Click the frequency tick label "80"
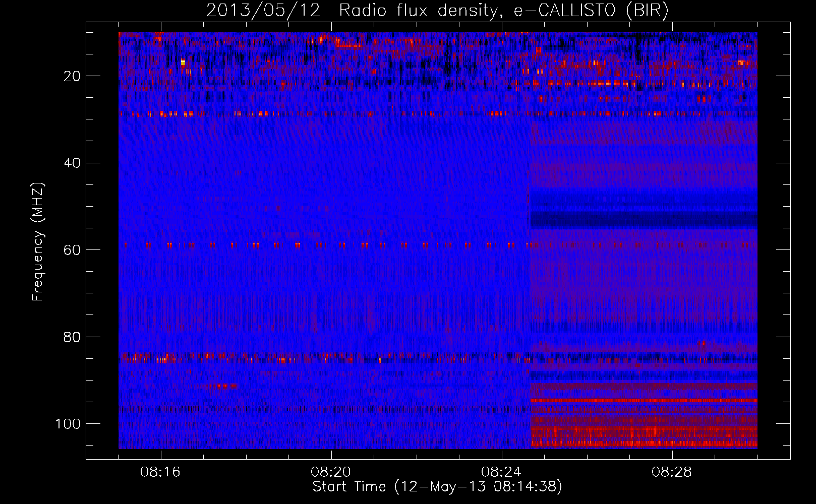Viewport: 816px width, 504px height. click(x=72, y=337)
